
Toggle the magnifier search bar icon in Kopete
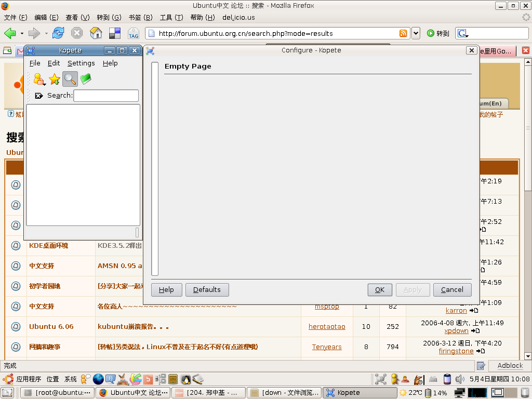click(x=70, y=79)
